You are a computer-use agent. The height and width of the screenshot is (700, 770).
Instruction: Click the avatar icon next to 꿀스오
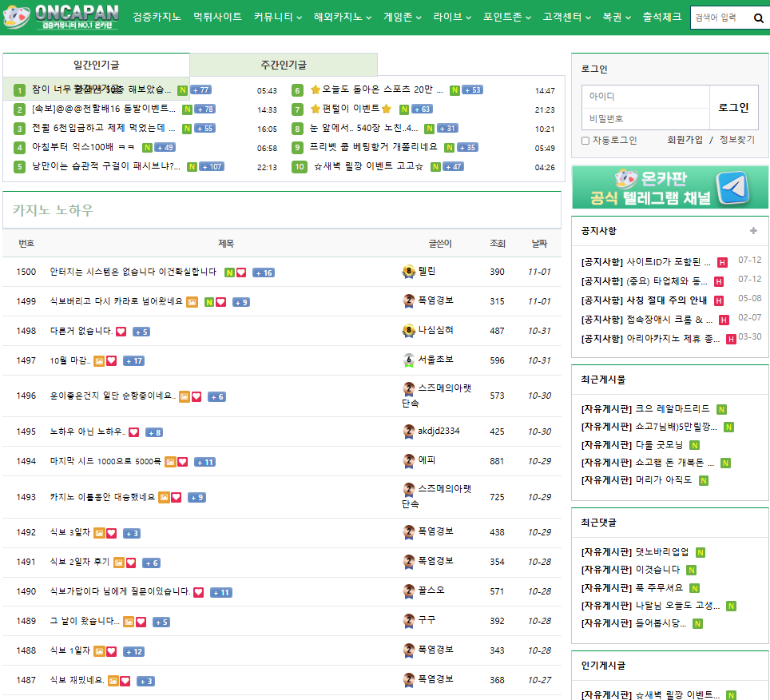[x=408, y=591]
